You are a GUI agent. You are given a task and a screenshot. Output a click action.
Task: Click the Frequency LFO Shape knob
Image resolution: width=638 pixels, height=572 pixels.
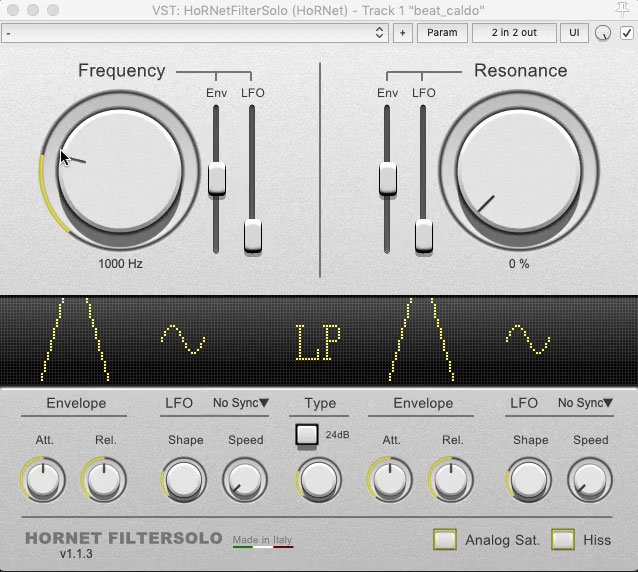(x=184, y=480)
